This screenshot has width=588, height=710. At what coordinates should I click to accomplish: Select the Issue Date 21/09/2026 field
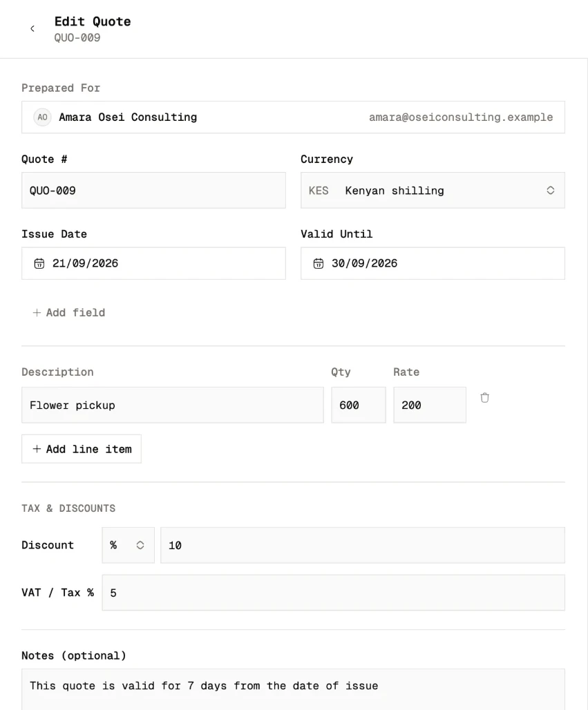tap(153, 264)
